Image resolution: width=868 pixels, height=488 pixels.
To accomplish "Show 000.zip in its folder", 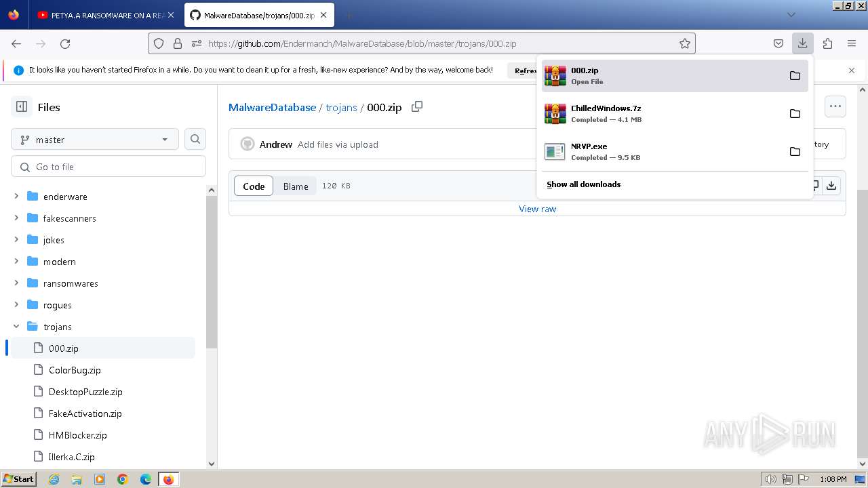I will point(795,75).
